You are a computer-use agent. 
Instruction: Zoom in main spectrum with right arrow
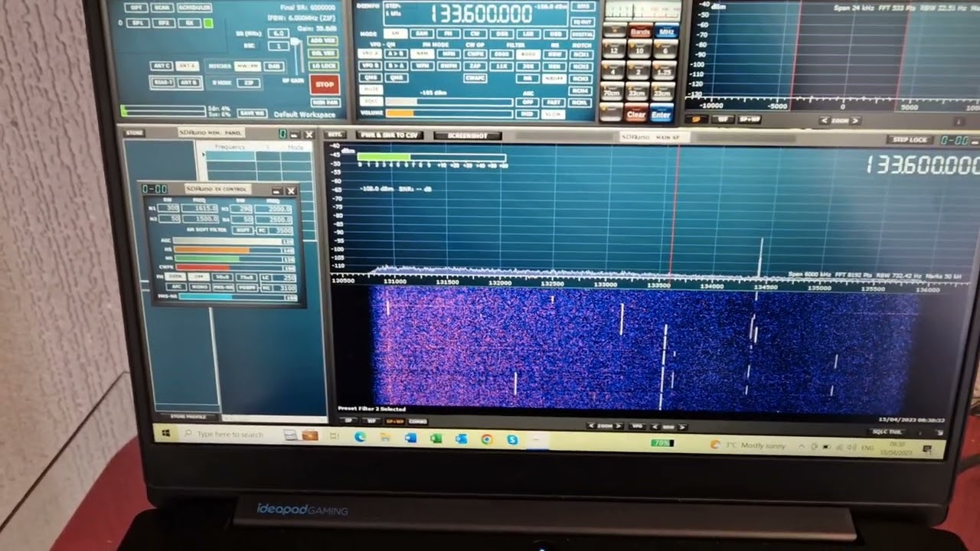click(619, 425)
